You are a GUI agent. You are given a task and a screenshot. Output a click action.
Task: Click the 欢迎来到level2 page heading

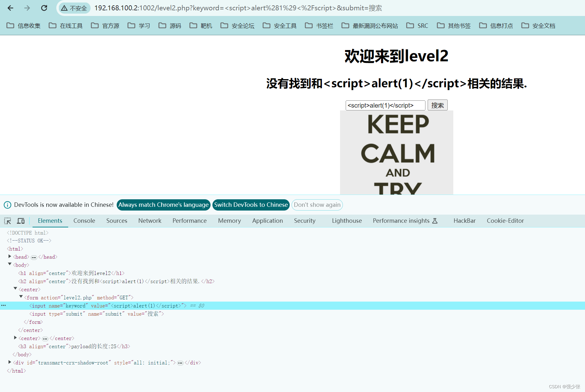(x=396, y=56)
